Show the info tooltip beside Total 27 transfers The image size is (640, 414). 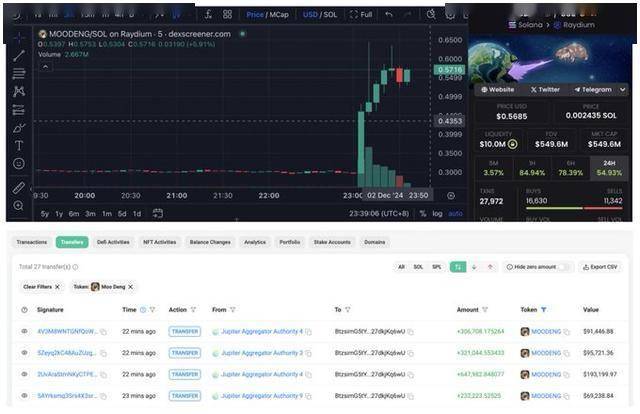[76, 267]
